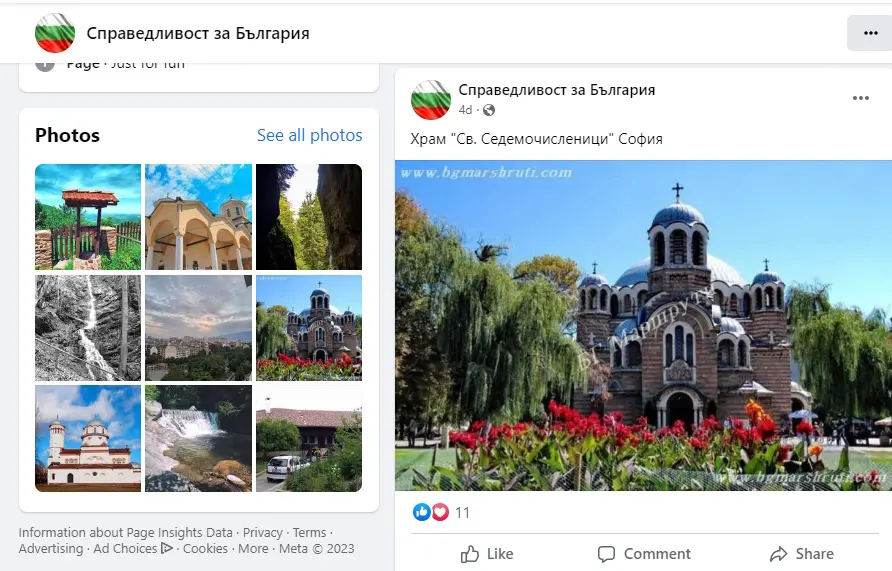The image size is (892, 571).
Task: Open the black-and-white waterfall photo thumbnail
Action: click(88, 328)
